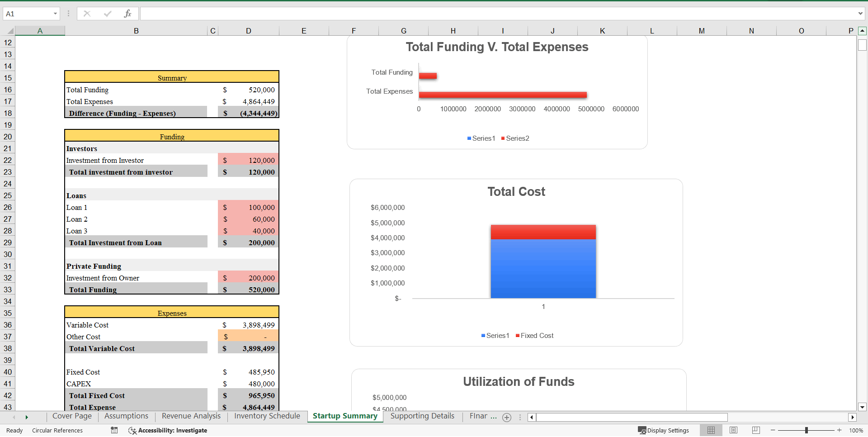The image size is (868, 437).
Task: Select the Loan 3 amount 40,000 cell
Action: [248, 231]
